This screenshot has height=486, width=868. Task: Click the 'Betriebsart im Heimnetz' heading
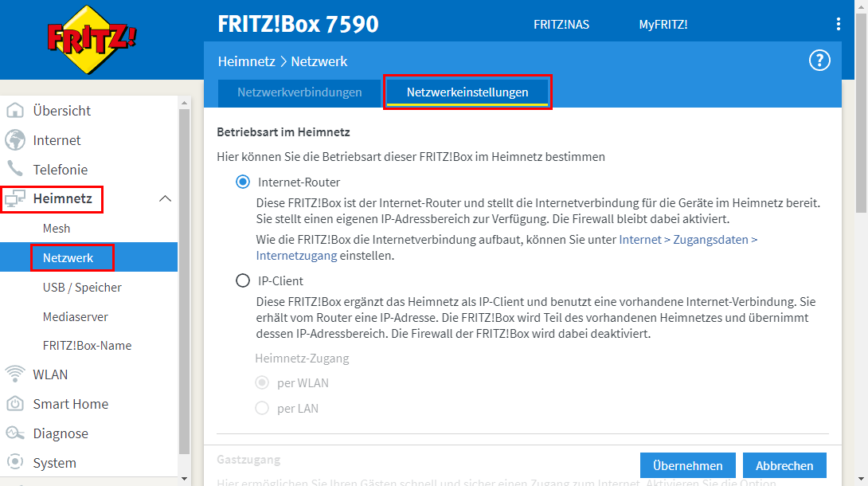pyautogui.click(x=283, y=132)
